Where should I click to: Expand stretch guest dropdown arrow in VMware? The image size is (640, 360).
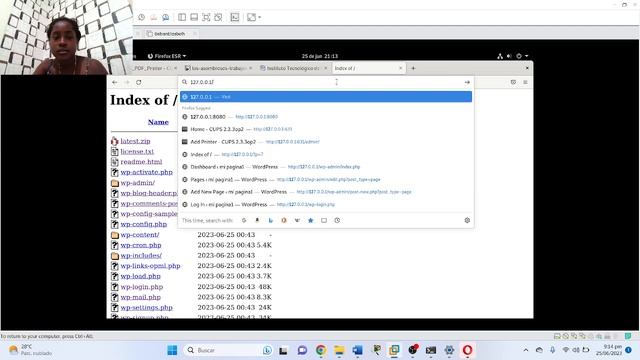pyautogui.click(x=260, y=18)
